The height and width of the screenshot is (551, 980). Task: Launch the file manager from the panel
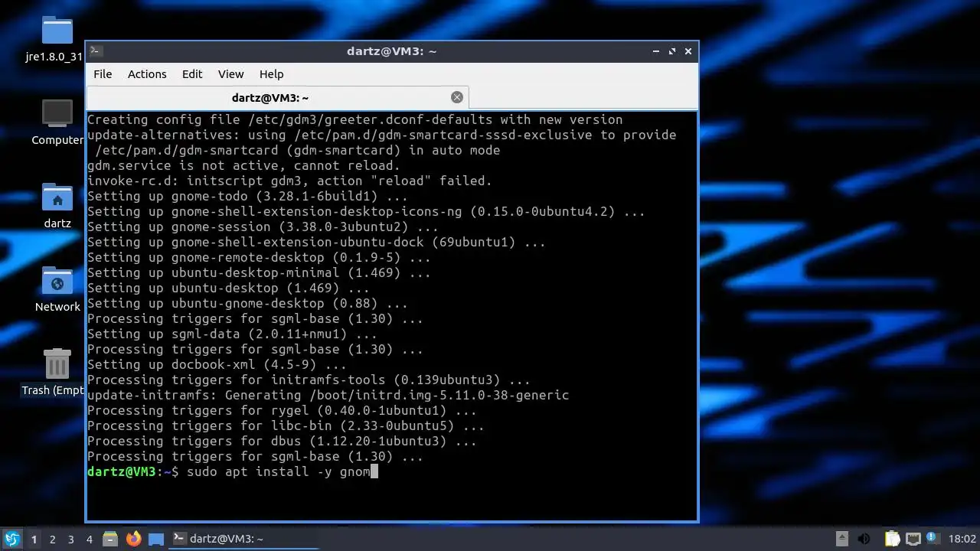click(x=110, y=539)
